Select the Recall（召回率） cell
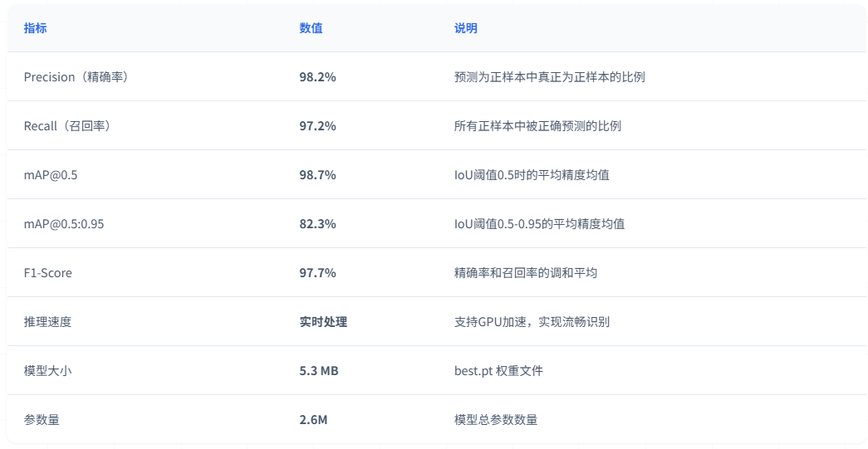This screenshot has height=449, width=868. pos(68,127)
